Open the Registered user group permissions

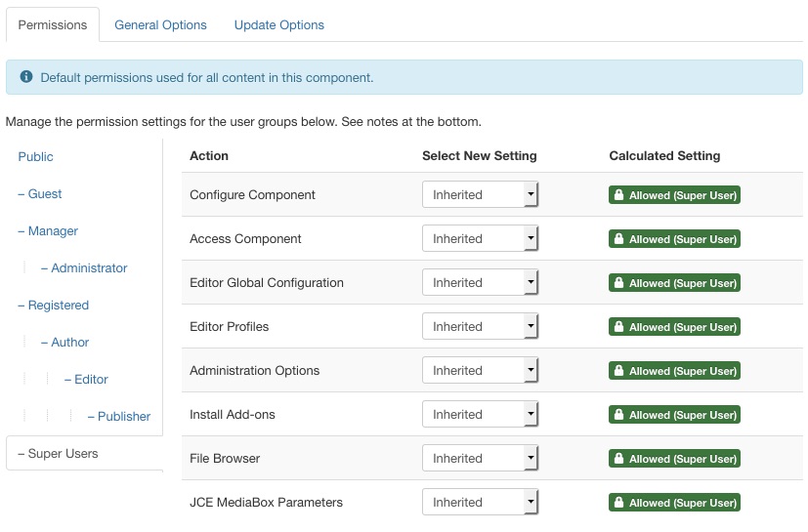click(x=58, y=306)
